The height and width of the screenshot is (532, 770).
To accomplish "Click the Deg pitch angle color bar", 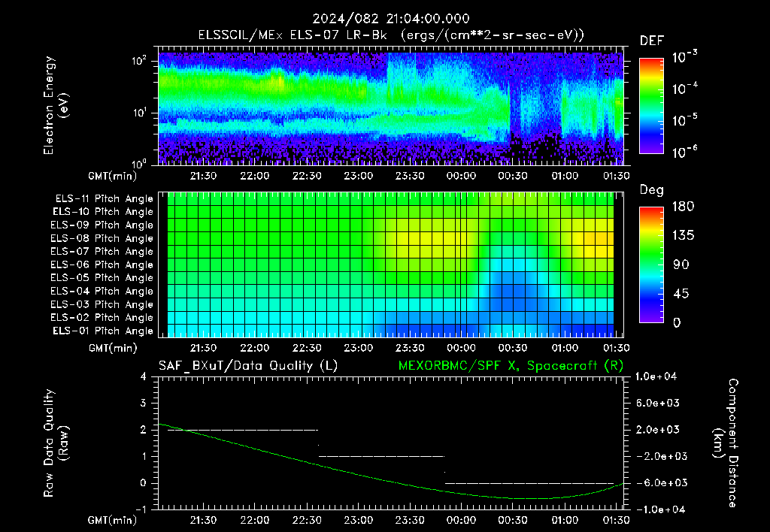I will pyautogui.click(x=651, y=264).
